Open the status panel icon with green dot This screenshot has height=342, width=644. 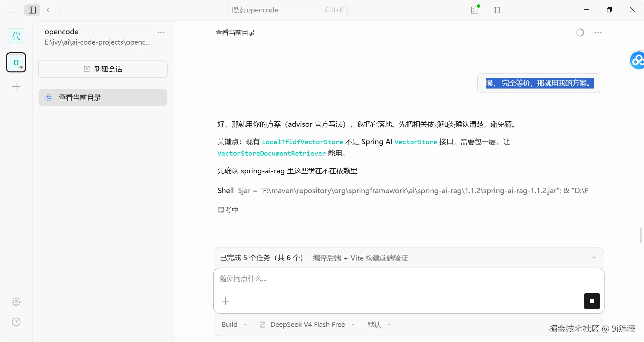[x=475, y=10]
